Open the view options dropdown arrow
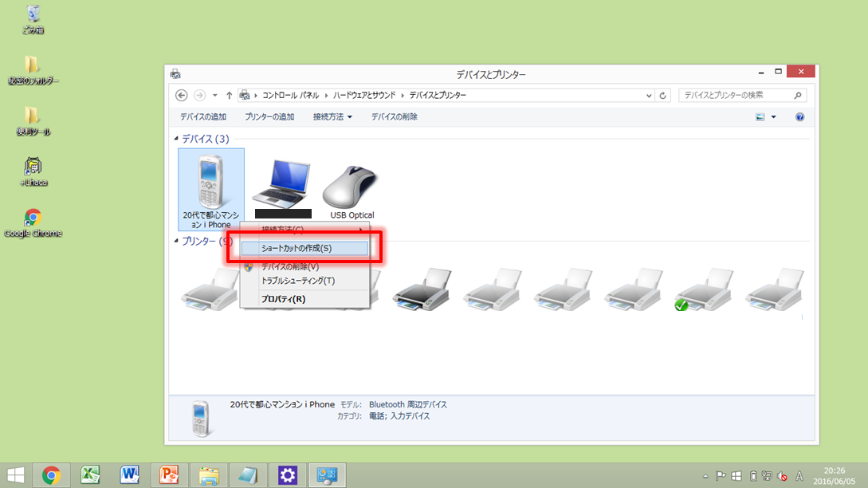Screen dimensions: 868x488 click(x=773, y=117)
